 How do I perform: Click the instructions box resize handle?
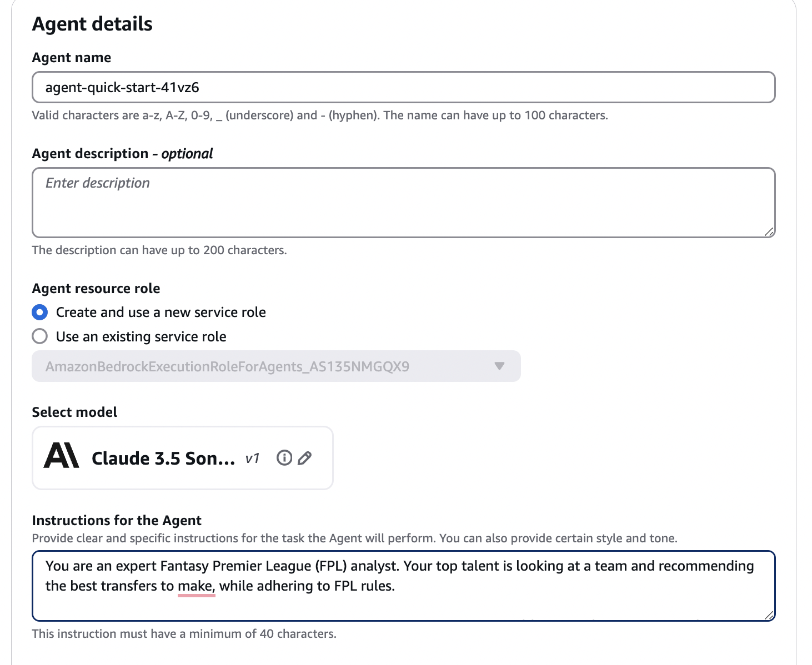[x=769, y=615]
